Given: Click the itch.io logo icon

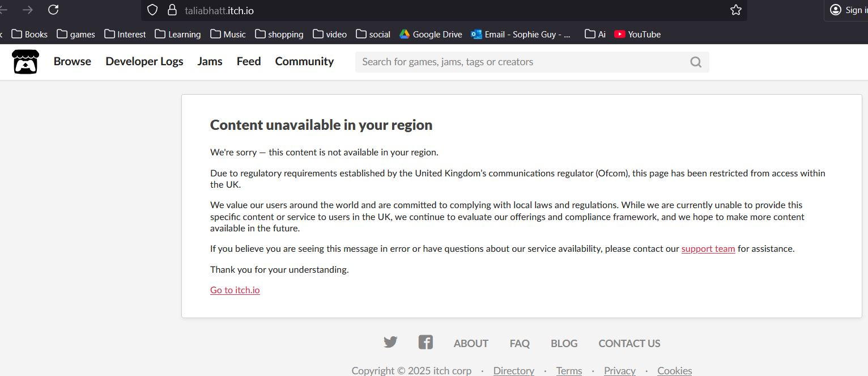Looking at the screenshot, I should click(25, 62).
